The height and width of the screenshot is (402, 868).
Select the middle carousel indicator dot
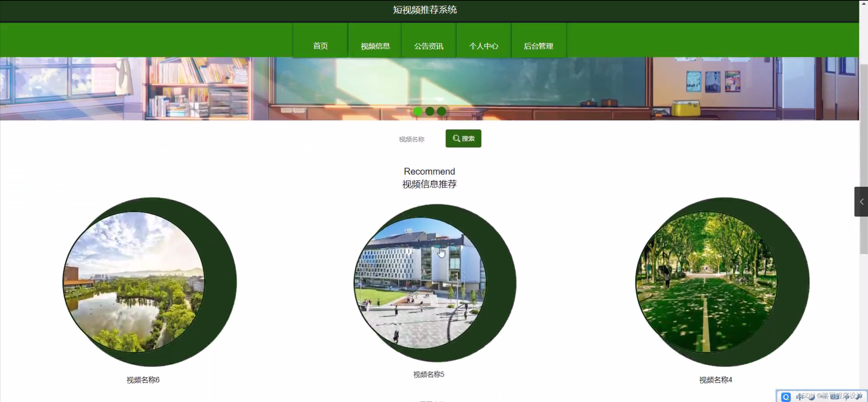pos(430,112)
